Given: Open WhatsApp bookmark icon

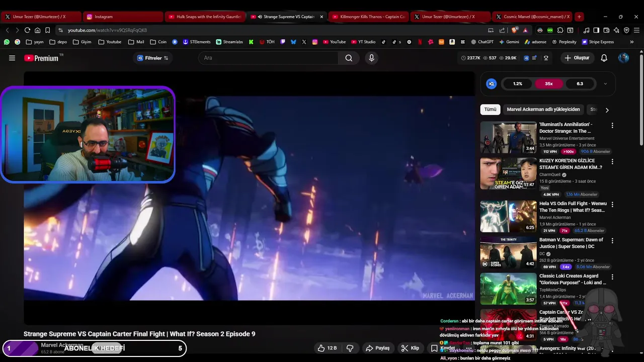Looking at the screenshot, I should 7,42.
